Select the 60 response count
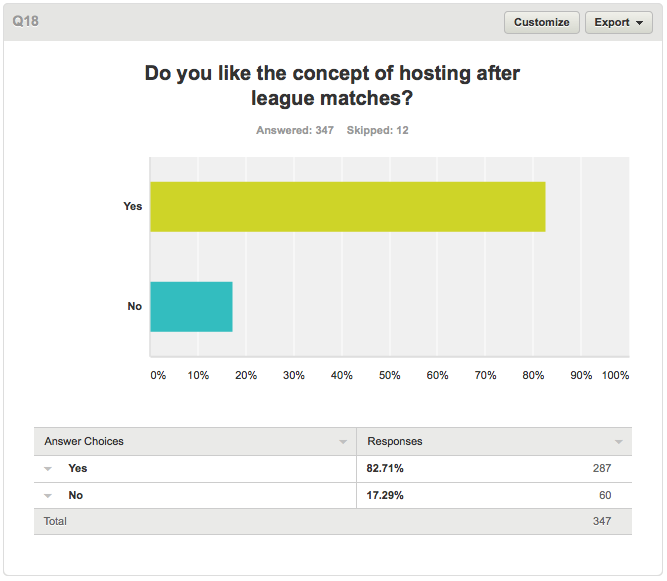Screen dimensions: 667x581 click(605, 495)
